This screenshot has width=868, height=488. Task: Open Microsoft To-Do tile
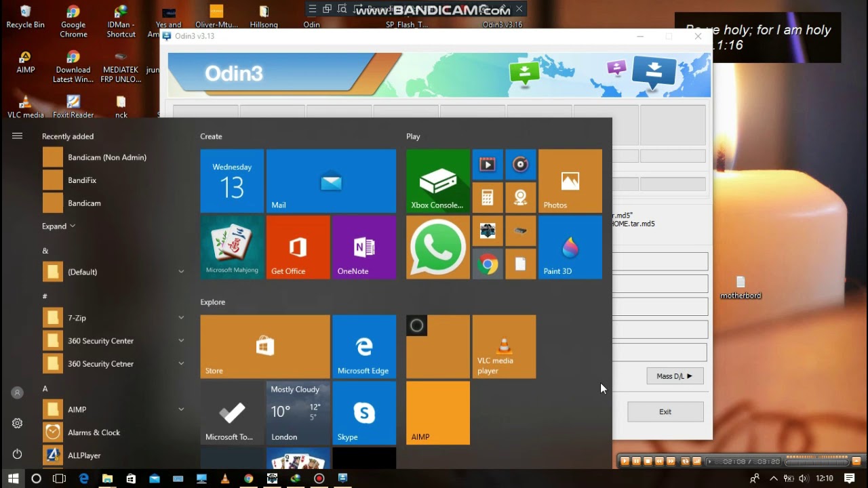(x=232, y=413)
